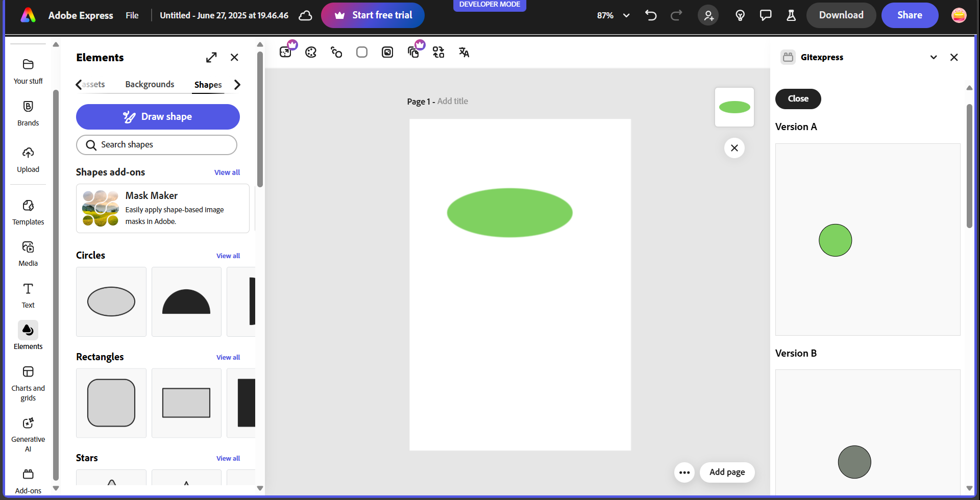Select the Shapes tab
Viewport: 980px width, 500px height.
pos(208,85)
